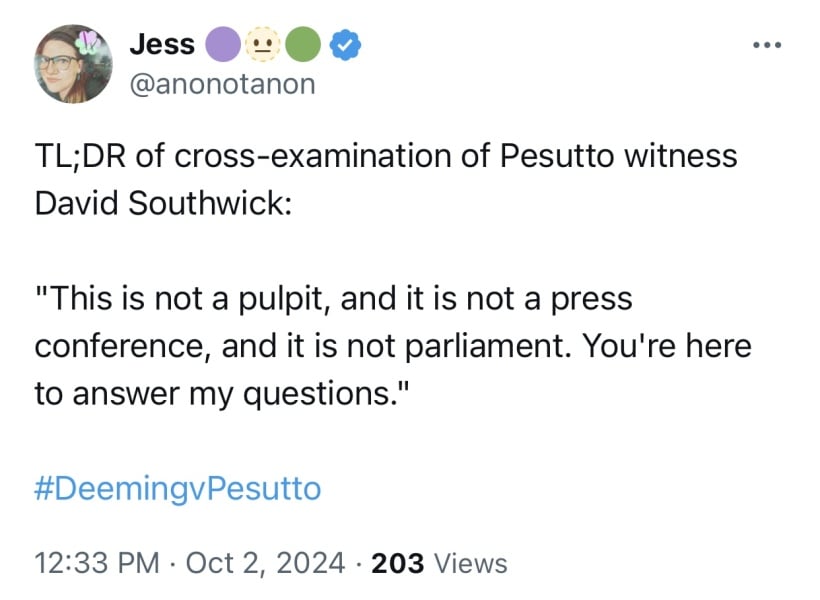Click the quoted Southwick remark in the tweet
Image resolution: width=820 pixels, height=600 pixels.
[x=390, y=345]
